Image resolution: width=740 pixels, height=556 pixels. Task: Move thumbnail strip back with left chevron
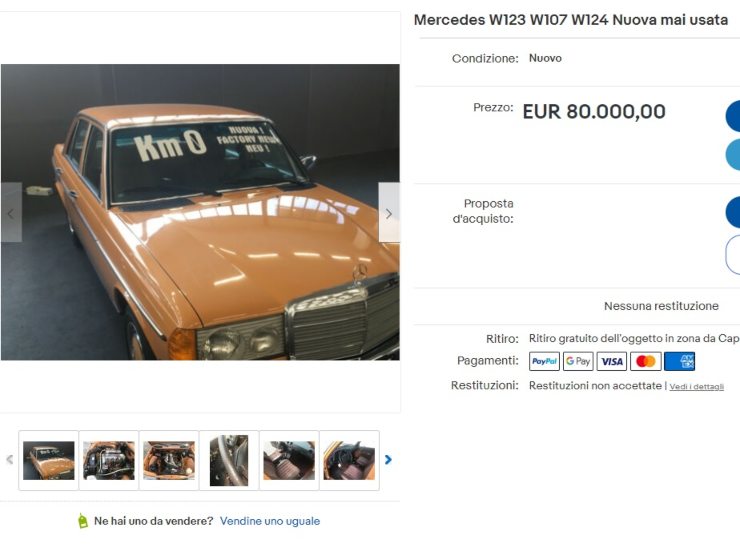[x=9, y=460]
